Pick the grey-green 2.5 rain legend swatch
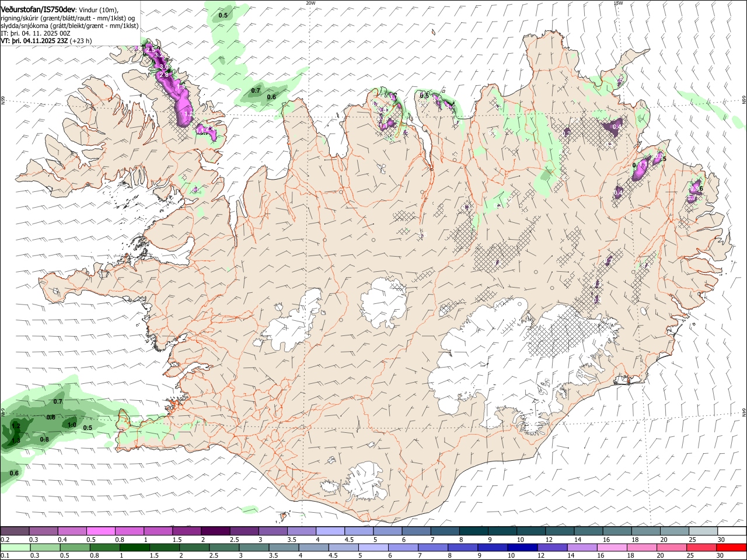 224,547
